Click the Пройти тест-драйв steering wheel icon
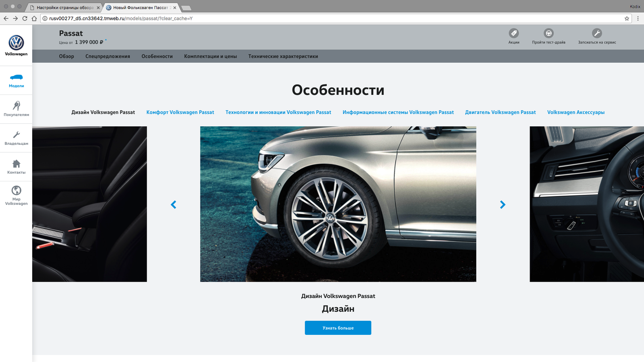 click(x=549, y=33)
